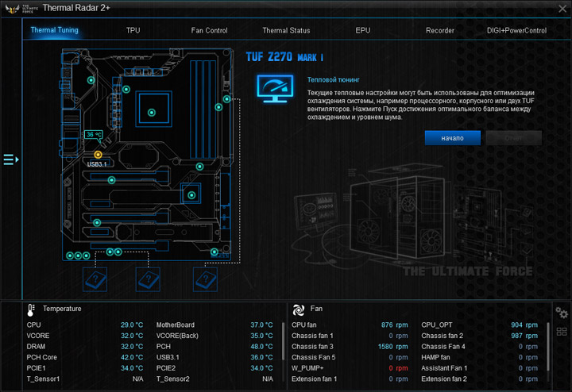Screen dimensions: 572x392
Task: Select the second unknown T_Sensor device icon
Action: (x=148, y=279)
